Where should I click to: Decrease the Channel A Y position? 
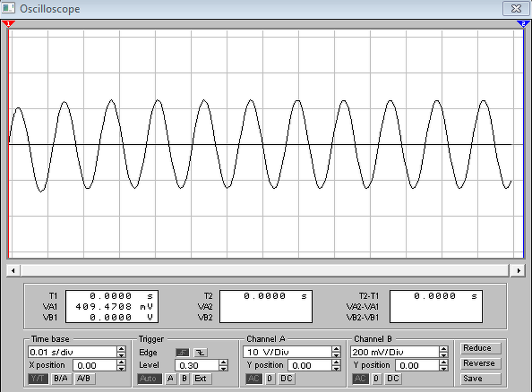coord(337,368)
